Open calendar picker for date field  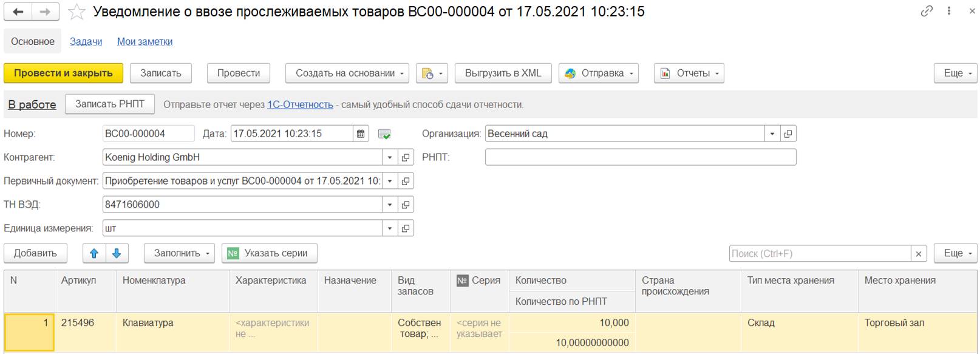(361, 134)
